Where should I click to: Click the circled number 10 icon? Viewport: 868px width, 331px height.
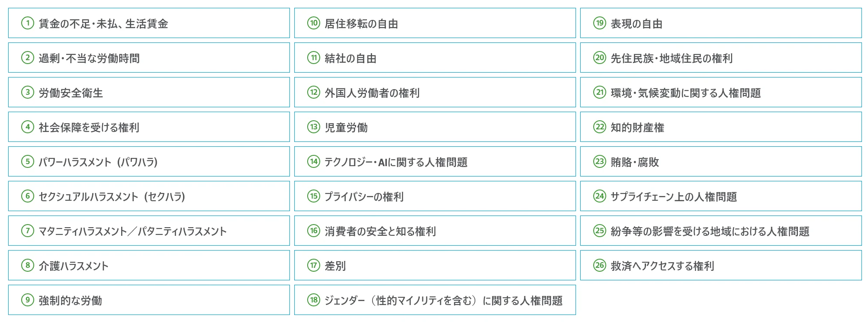coord(314,23)
